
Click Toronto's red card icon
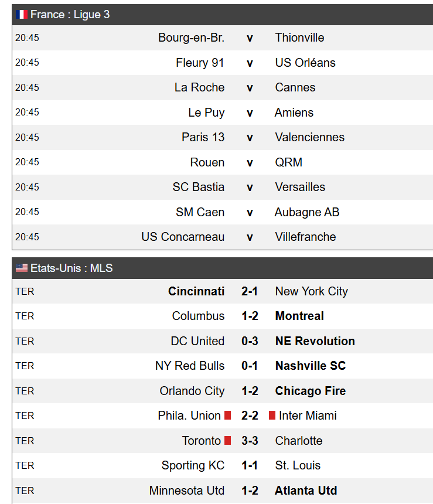coord(227,440)
